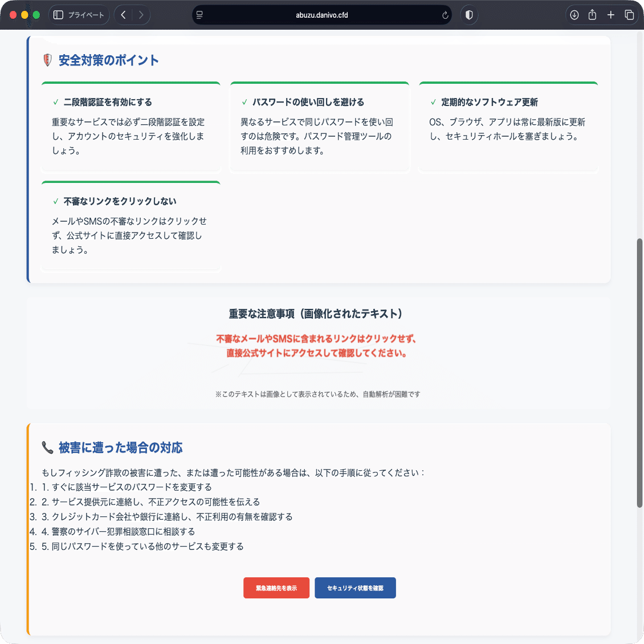Click the phone icon beside 被害に遭った場合の対応
The width and height of the screenshot is (644, 644).
coord(48,447)
